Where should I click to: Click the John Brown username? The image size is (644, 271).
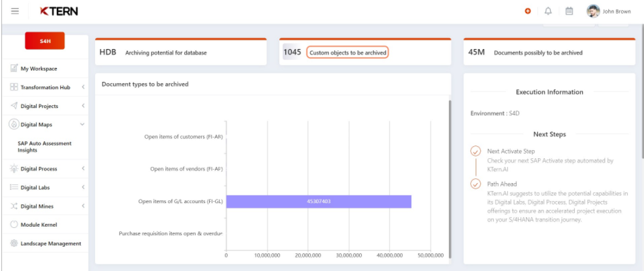click(617, 12)
